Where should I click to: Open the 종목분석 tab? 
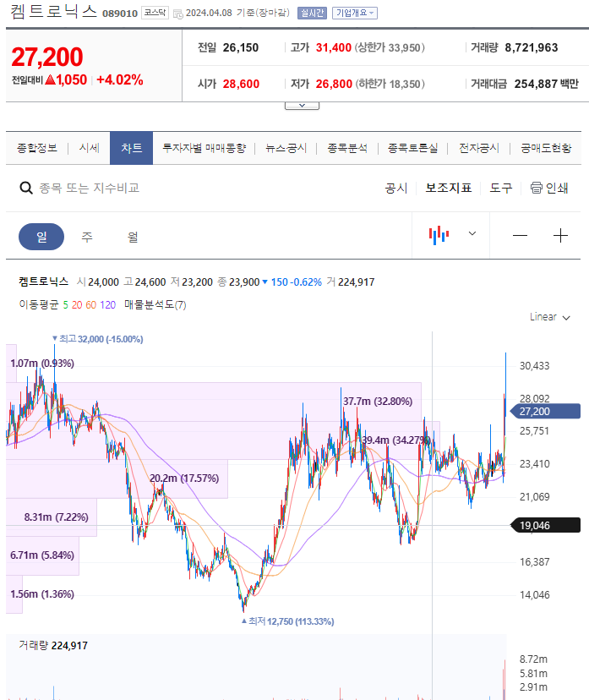(x=347, y=148)
